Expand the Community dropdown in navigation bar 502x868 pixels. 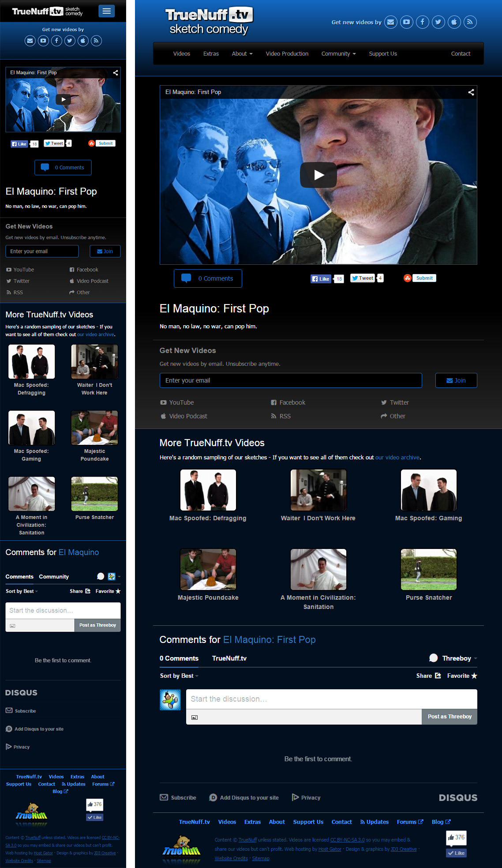click(x=338, y=54)
